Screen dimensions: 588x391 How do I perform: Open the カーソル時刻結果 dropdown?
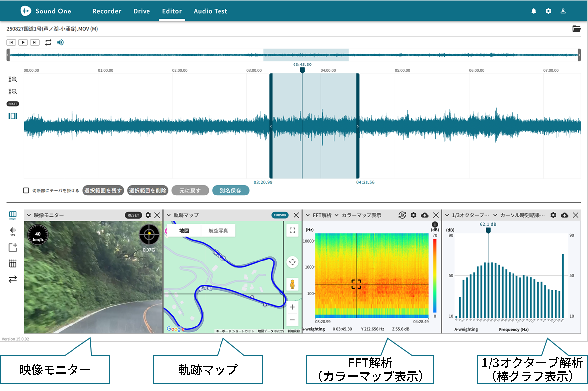(519, 215)
